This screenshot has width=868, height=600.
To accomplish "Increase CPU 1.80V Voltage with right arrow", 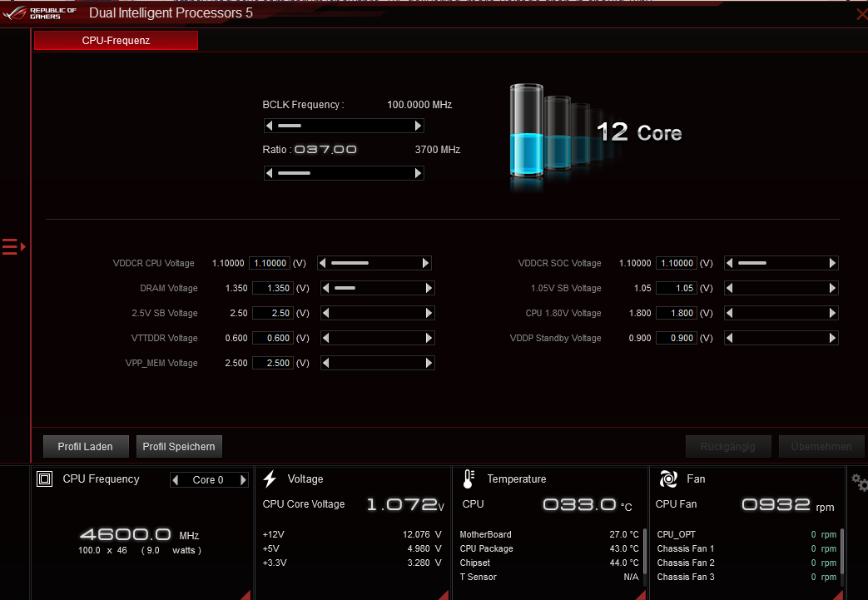I will pyautogui.click(x=832, y=313).
